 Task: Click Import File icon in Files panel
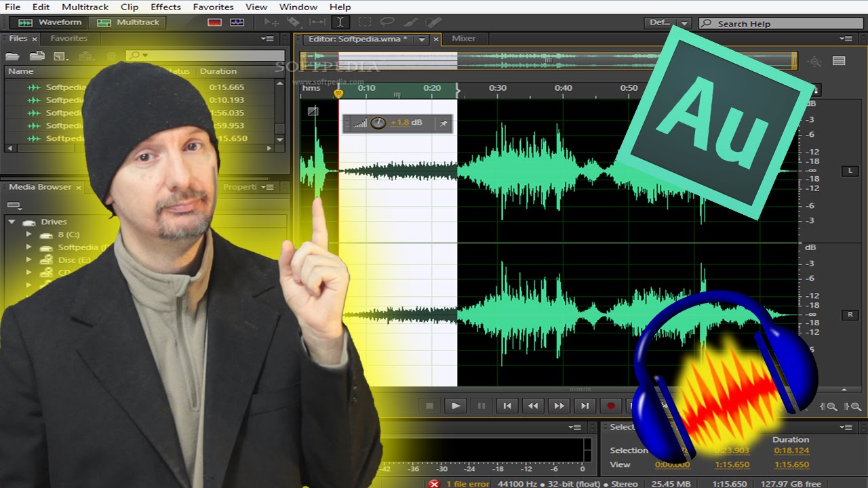(x=37, y=56)
